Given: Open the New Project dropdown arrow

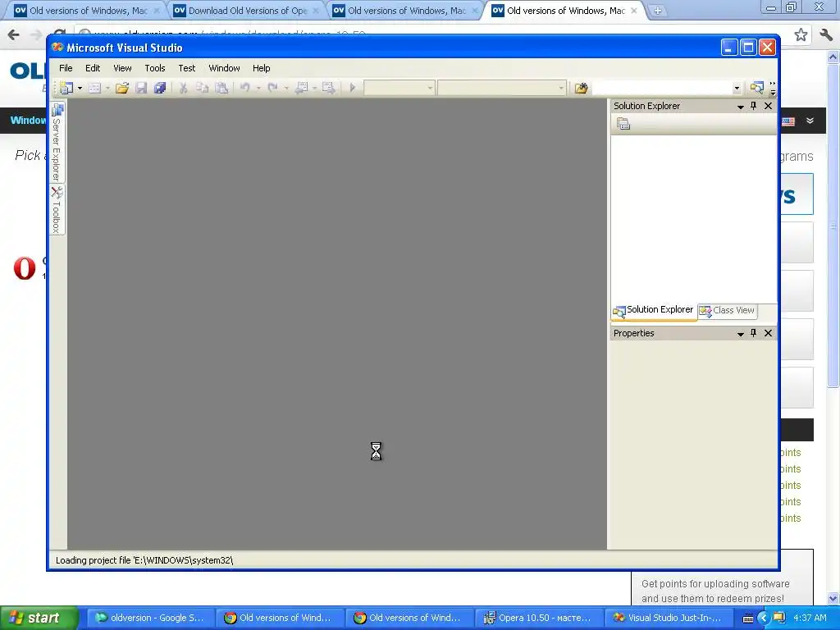Looking at the screenshot, I should tap(80, 88).
